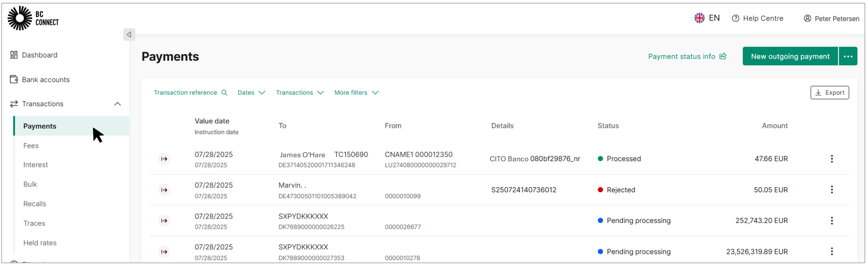Click outgoing arrow icon for 23,526,319.89 EUR row
The image size is (868, 265).
click(x=164, y=252)
